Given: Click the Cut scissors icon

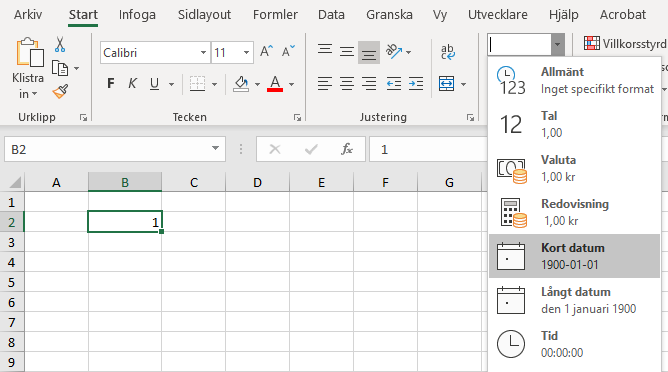Looking at the screenshot, I should (x=60, y=45).
